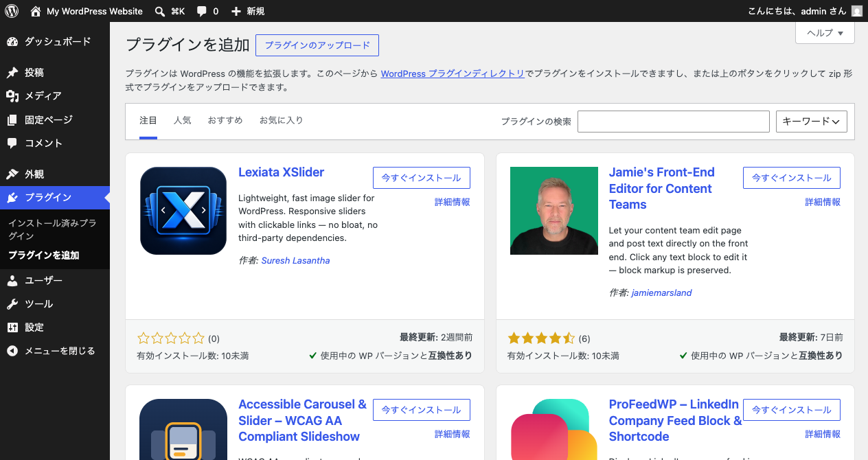Click the ユーザー person icon
The height and width of the screenshot is (460, 868).
tap(12, 281)
